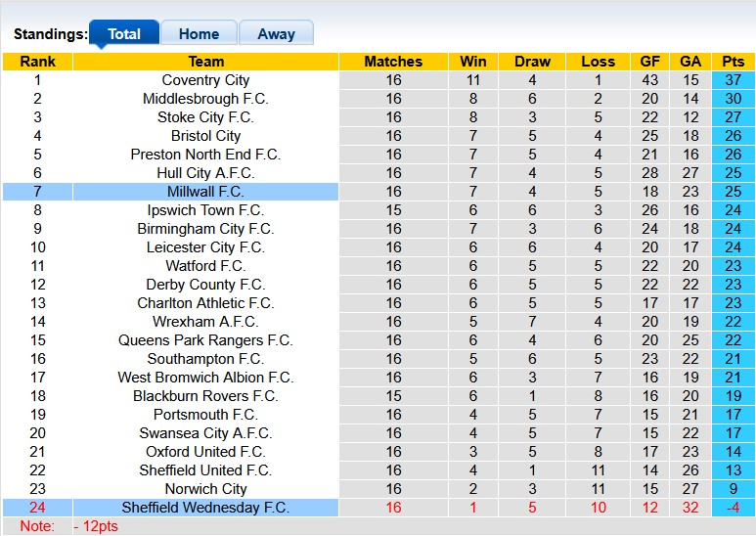This screenshot has height=536, width=756.
Task: Select the Away standings tab
Action: tap(276, 34)
